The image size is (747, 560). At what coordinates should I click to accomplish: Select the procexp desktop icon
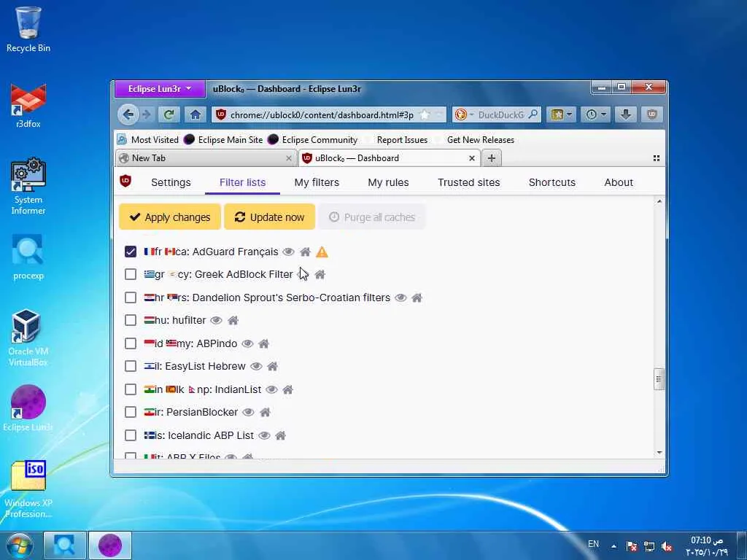pos(28,257)
